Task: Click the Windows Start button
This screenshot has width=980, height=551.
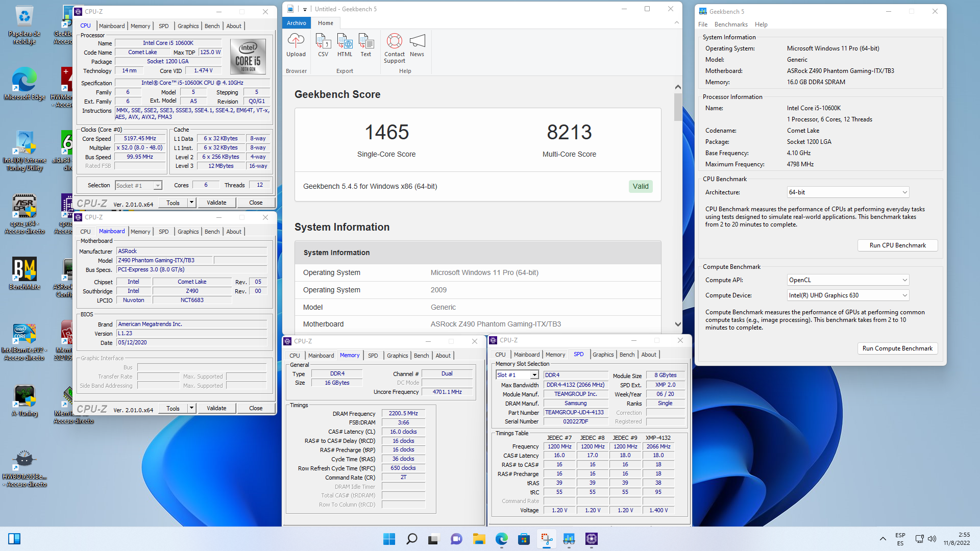Action: coord(389,539)
